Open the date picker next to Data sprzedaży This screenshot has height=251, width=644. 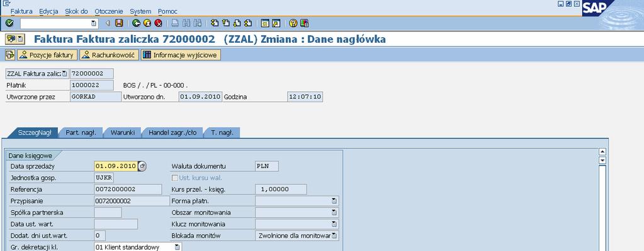pos(142,166)
